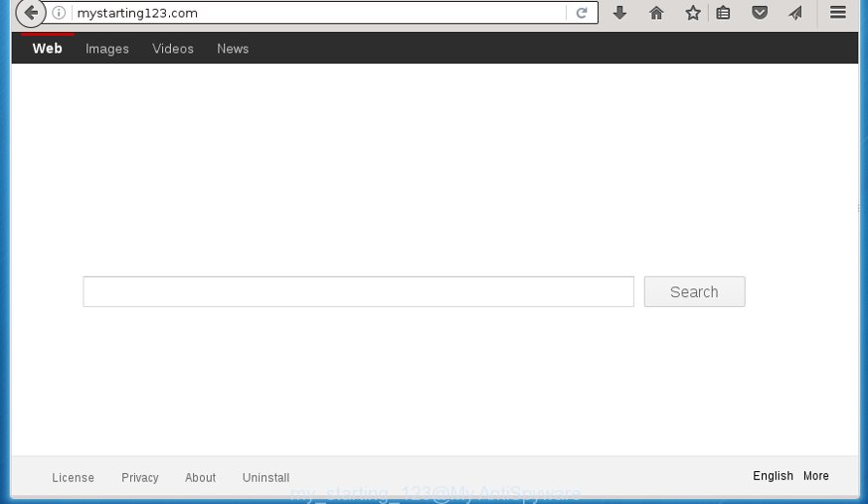Click the paper plane share icon

[x=795, y=13]
